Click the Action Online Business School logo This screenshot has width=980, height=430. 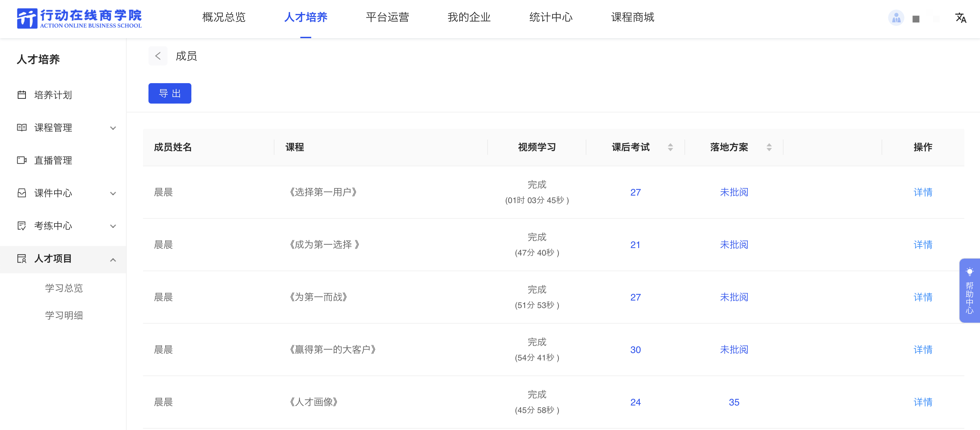pyautogui.click(x=79, y=18)
